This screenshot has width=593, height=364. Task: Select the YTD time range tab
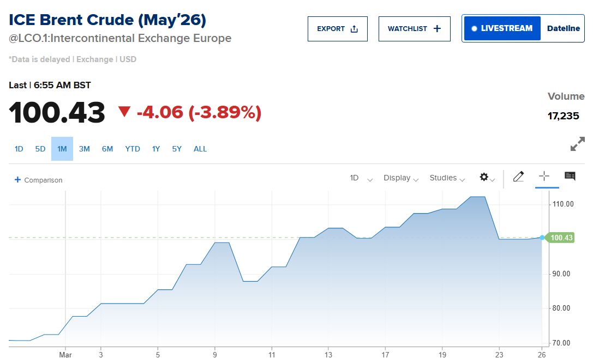(x=133, y=149)
